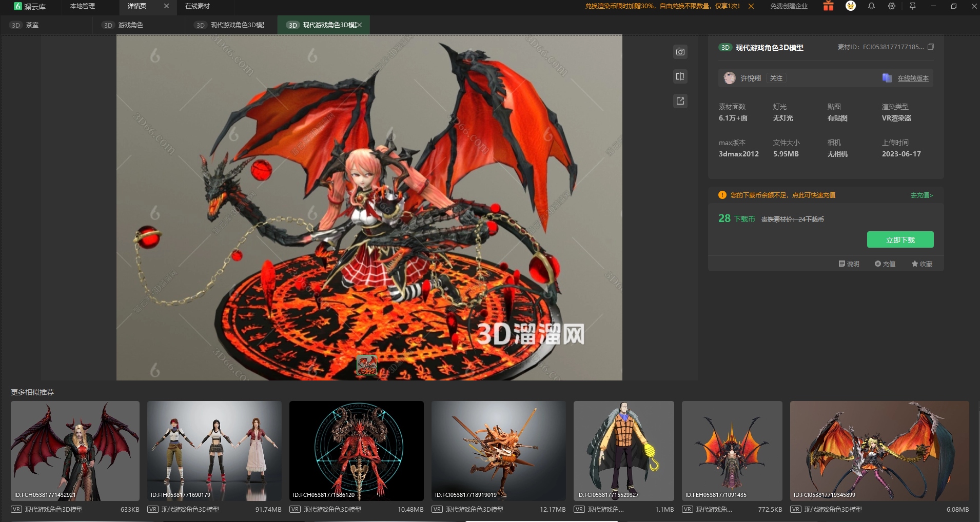The width and height of the screenshot is (980, 522).
Task: Open the user avatar icon in title bar
Action: 851,6
